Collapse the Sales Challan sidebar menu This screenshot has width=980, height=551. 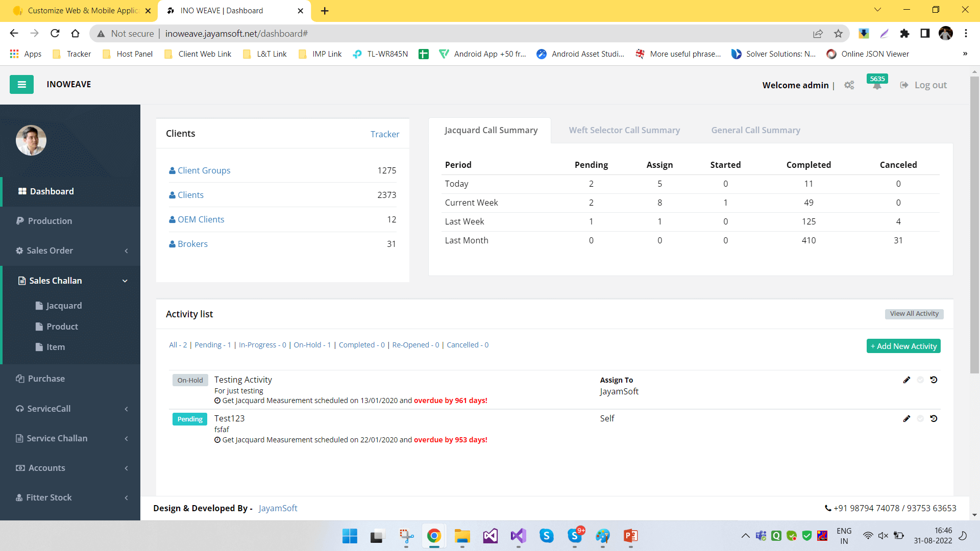(x=70, y=281)
